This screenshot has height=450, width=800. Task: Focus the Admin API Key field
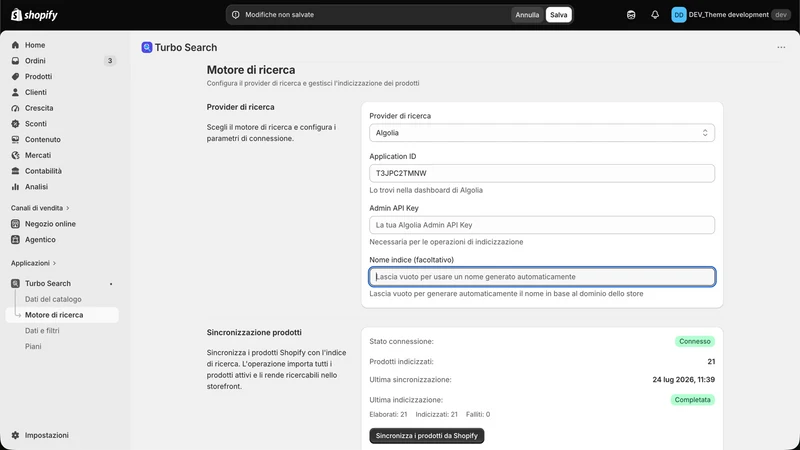click(542, 225)
